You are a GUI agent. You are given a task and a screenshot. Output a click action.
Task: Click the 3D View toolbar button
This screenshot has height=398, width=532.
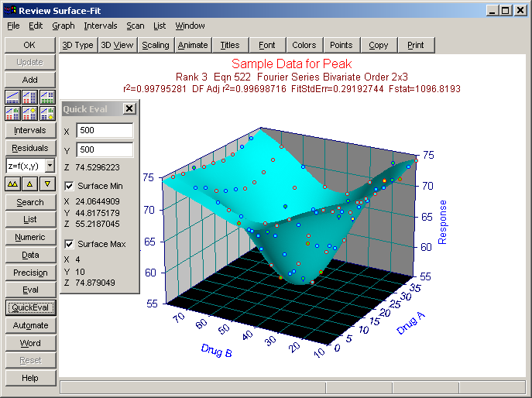pyautogui.click(x=118, y=45)
